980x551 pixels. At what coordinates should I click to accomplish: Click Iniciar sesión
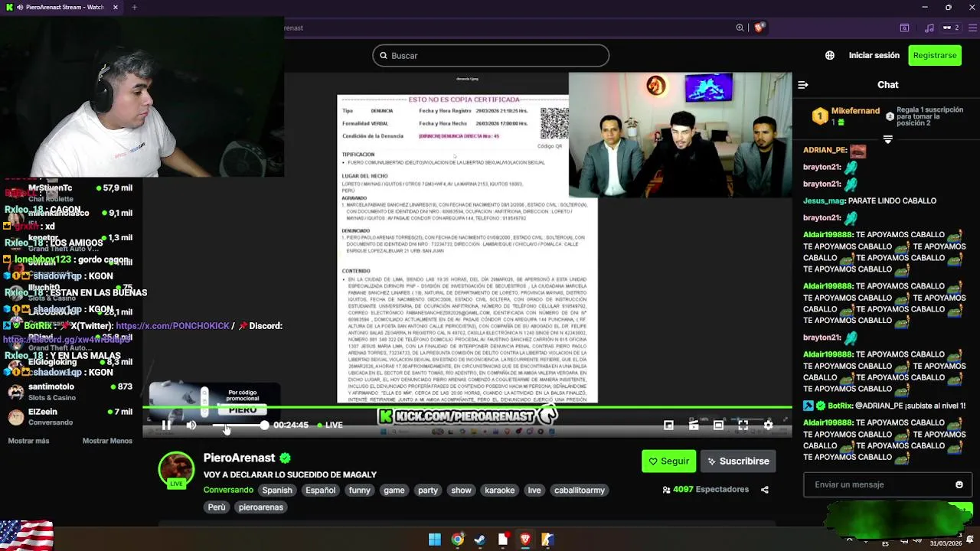pyautogui.click(x=874, y=55)
